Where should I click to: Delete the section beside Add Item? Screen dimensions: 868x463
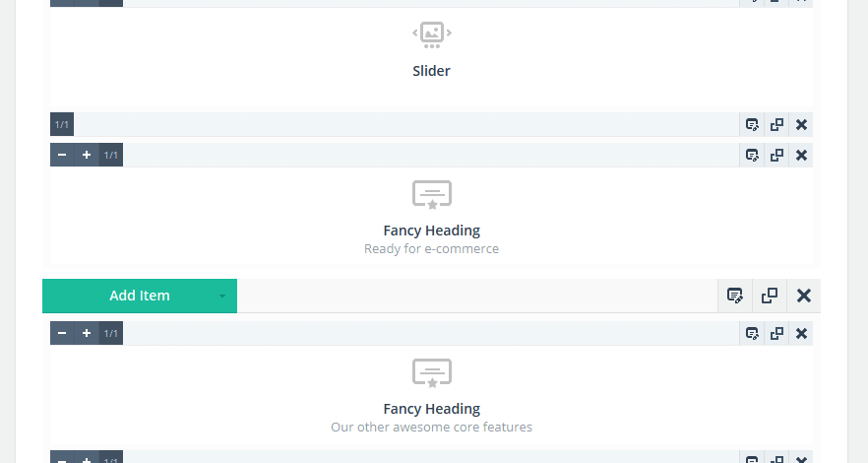click(x=804, y=296)
